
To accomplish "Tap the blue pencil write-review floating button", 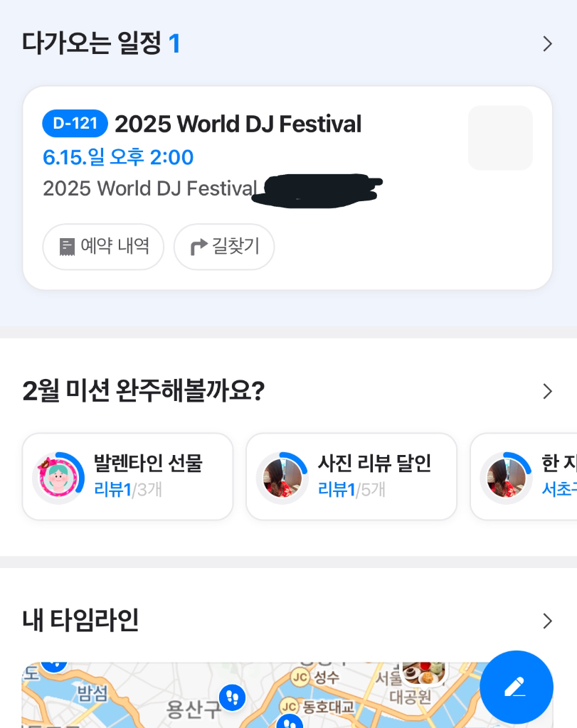I will (516, 687).
